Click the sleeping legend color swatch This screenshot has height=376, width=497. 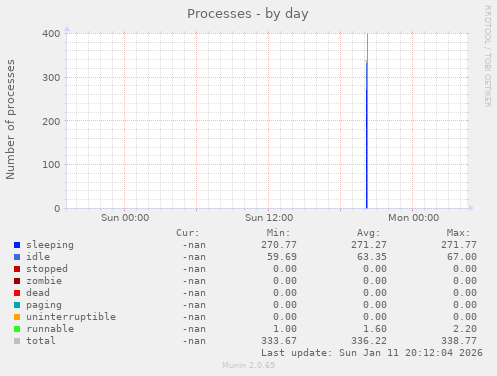click(x=17, y=245)
